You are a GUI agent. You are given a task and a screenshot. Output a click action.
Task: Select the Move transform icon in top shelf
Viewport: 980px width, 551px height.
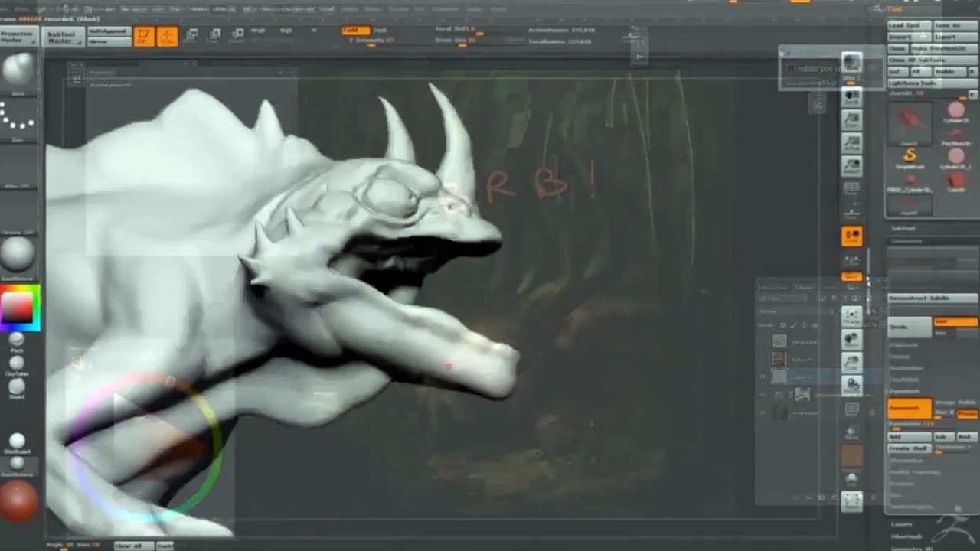[191, 34]
